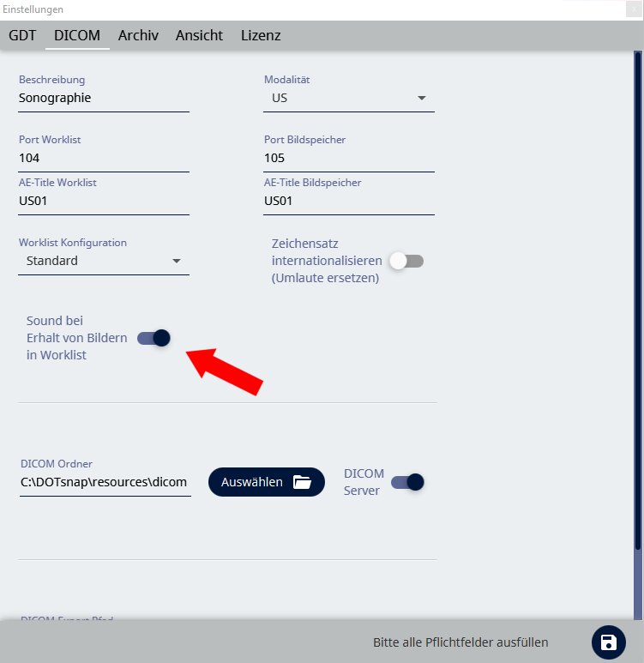
Task: Click the folder icon on Auswählen button
Action: [302, 482]
